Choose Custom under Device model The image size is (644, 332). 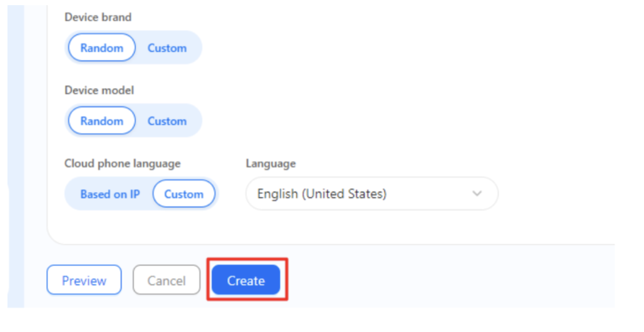[x=167, y=121]
